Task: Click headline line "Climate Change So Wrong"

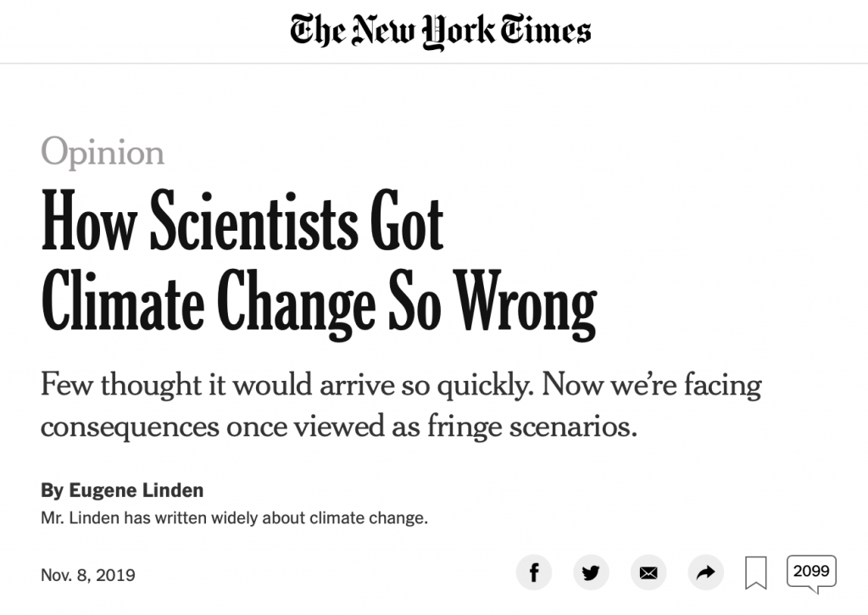Action: (320, 303)
